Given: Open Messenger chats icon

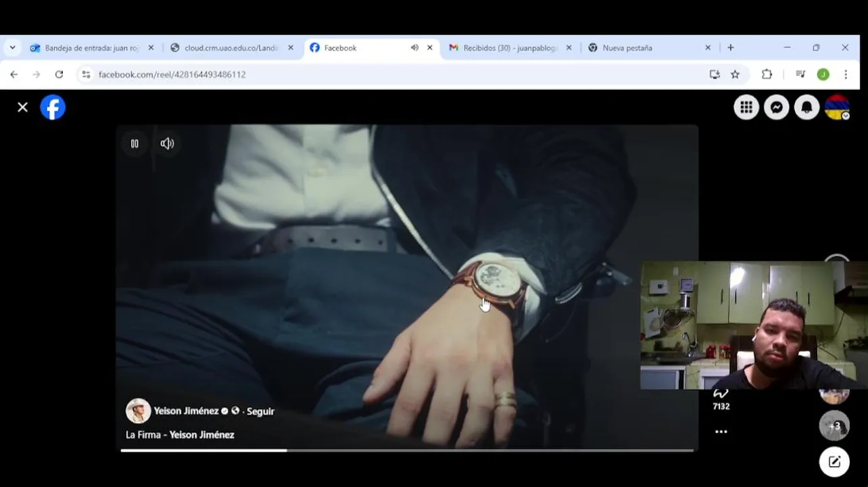Looking at the screenshot, I should tap(777, 107).
